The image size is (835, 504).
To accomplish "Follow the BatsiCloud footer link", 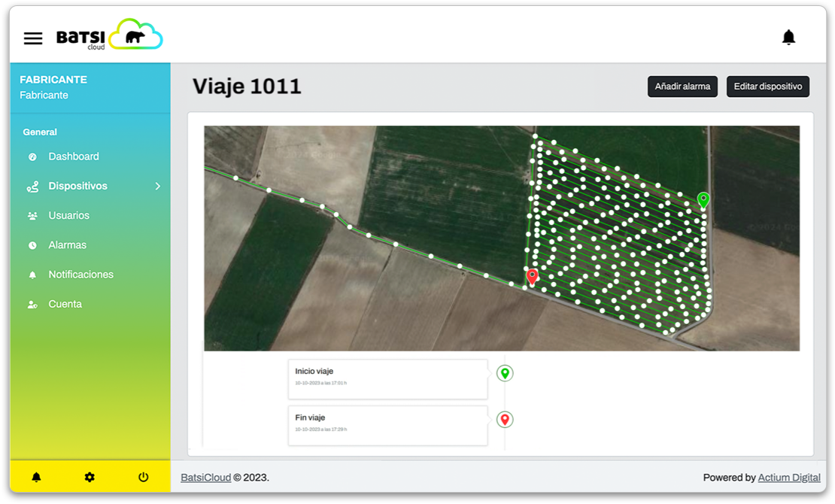I will [x=205, y=478].
